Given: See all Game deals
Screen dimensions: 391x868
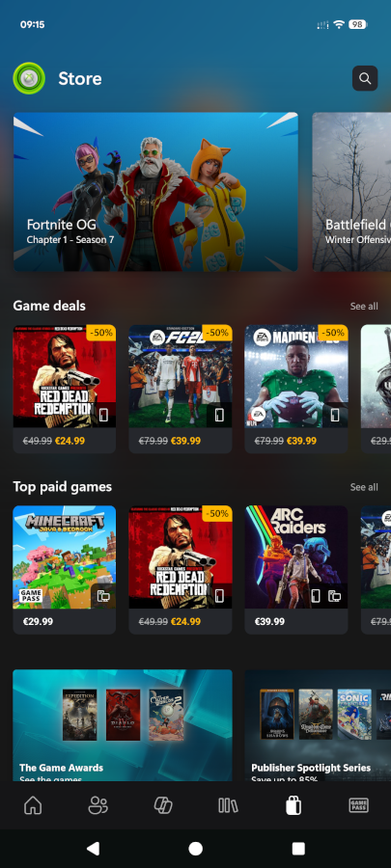Looking at the screenshot, I should 364,306.
